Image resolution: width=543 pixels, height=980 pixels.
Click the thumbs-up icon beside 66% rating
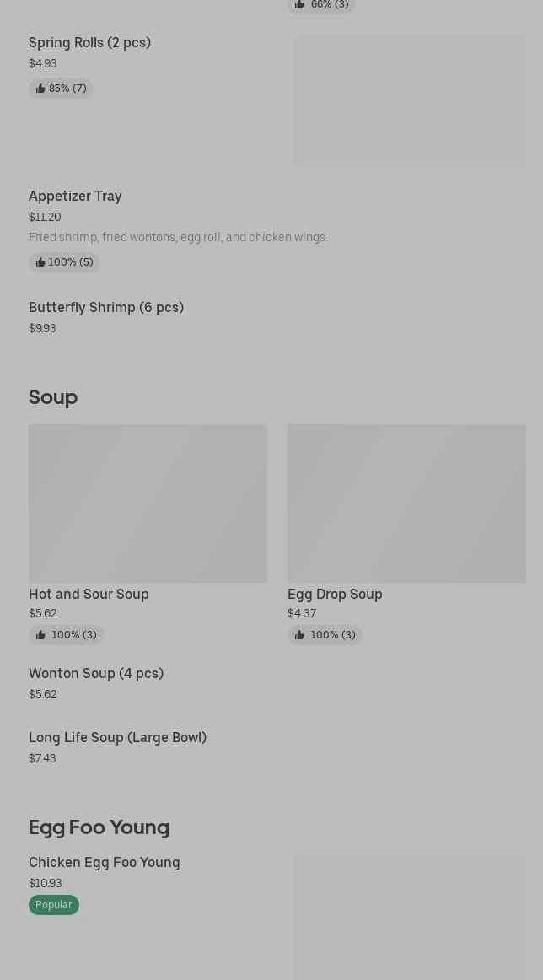click(x=299, y=5)
